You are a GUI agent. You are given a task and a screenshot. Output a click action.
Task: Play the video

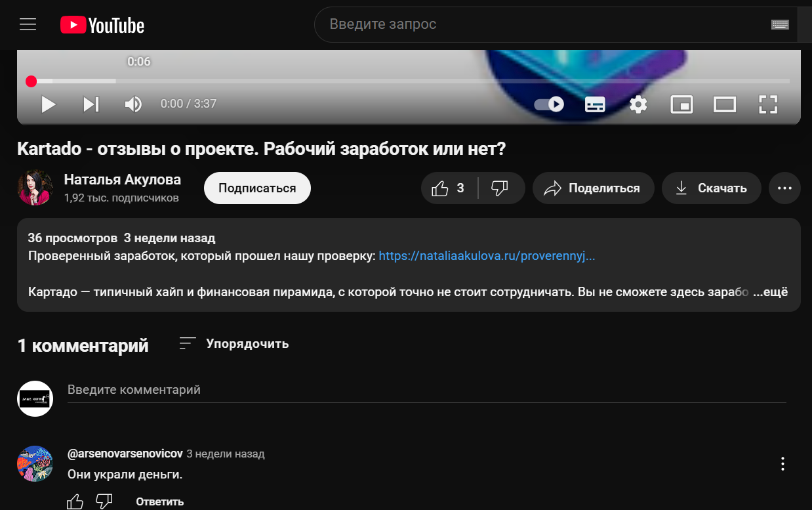point(48,104)
